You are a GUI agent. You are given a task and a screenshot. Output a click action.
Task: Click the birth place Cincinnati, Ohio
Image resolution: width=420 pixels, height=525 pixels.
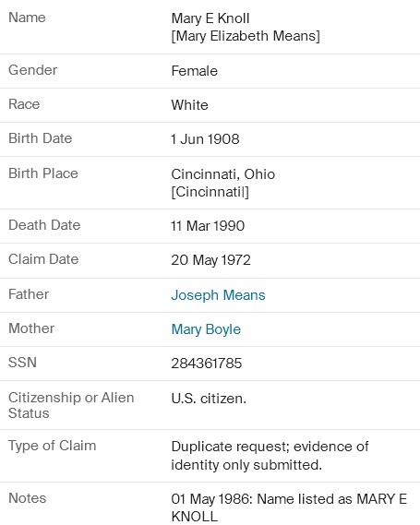[223, 174]
